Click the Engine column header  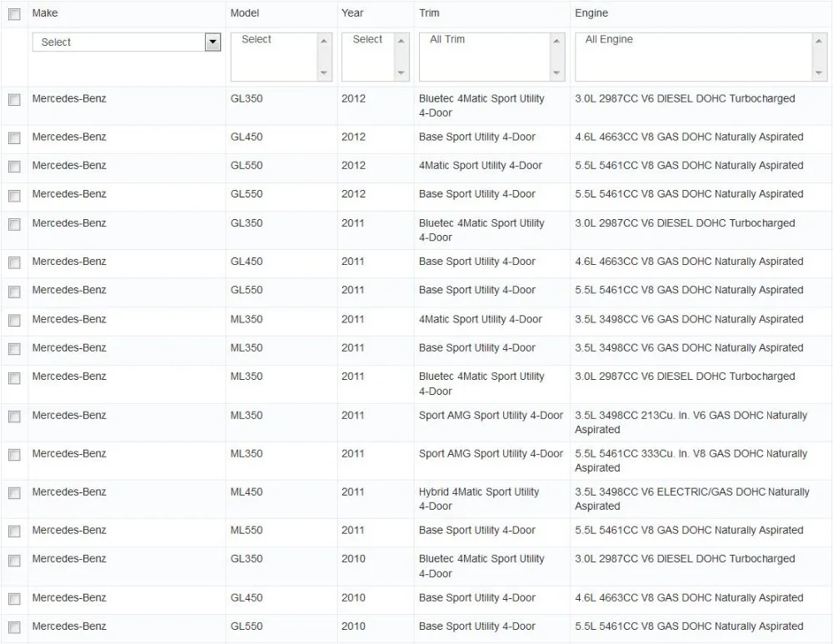[591, 12]
